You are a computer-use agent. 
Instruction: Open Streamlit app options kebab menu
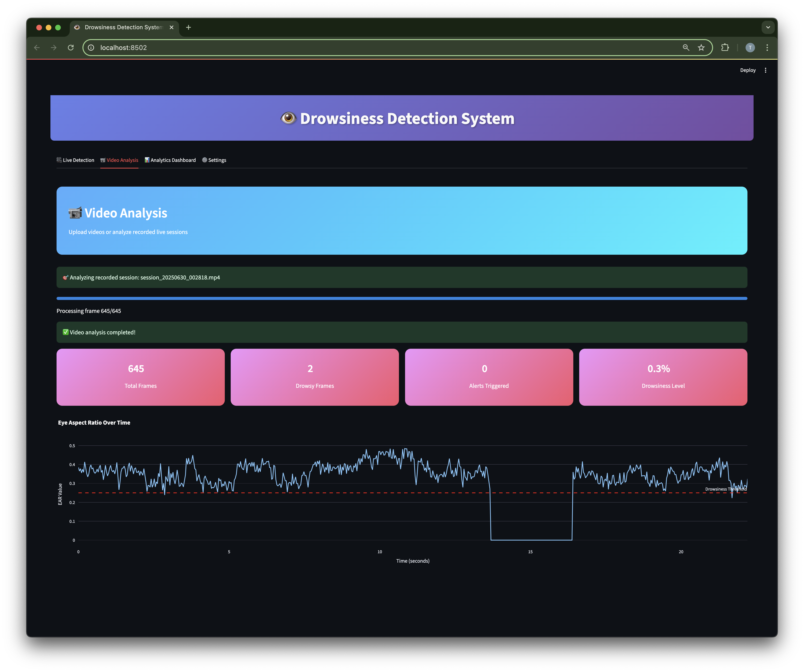[765, 70]
